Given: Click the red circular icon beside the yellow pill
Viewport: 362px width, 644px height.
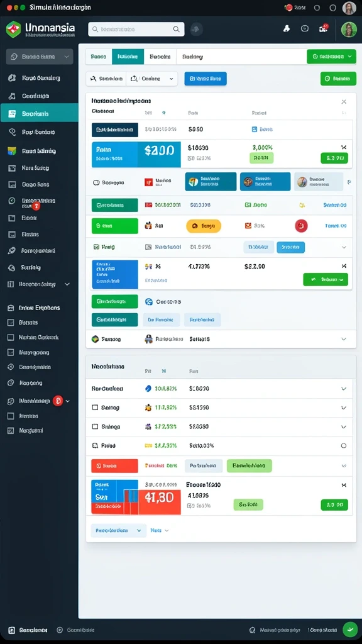Looking at the screenshot, I should pos(301,226).
